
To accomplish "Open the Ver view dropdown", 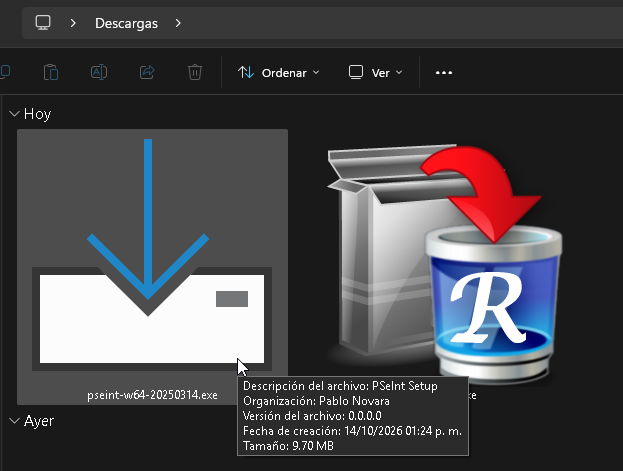I will [375, 73].
